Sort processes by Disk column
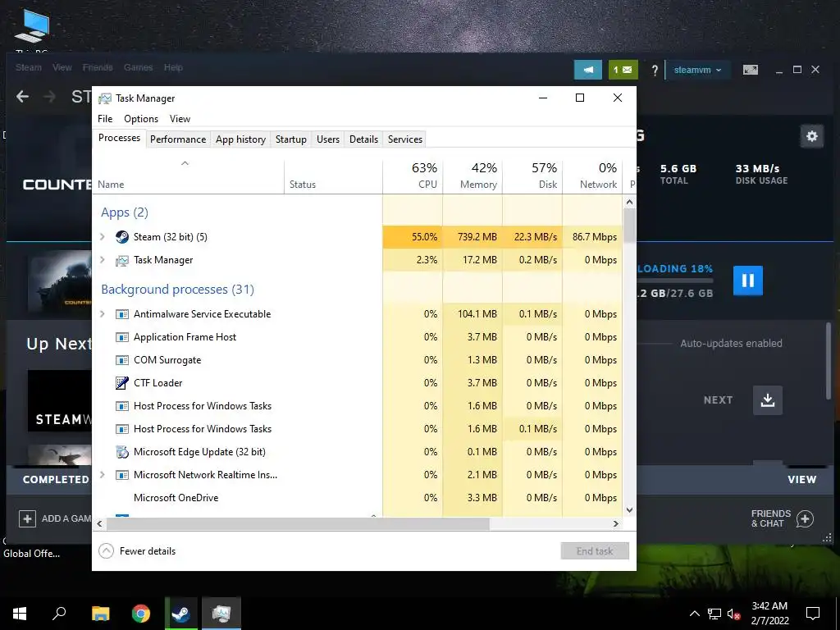 point(532,176)
